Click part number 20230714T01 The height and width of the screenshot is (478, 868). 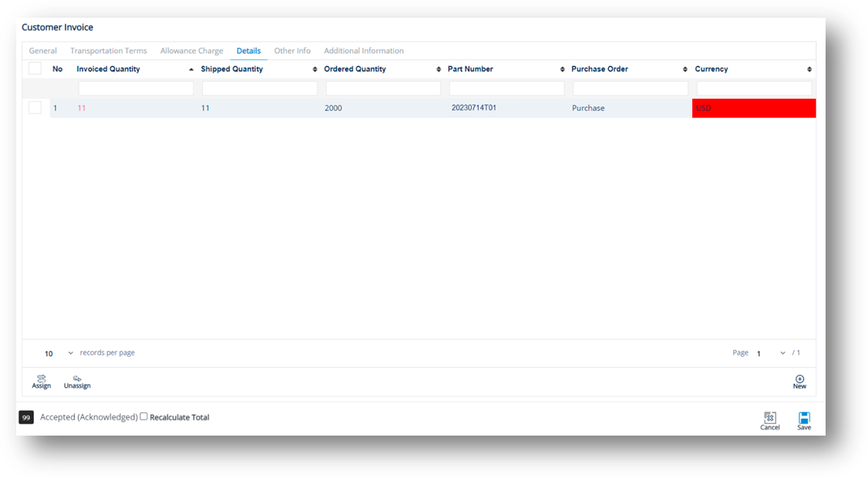(x=474, y=107)
